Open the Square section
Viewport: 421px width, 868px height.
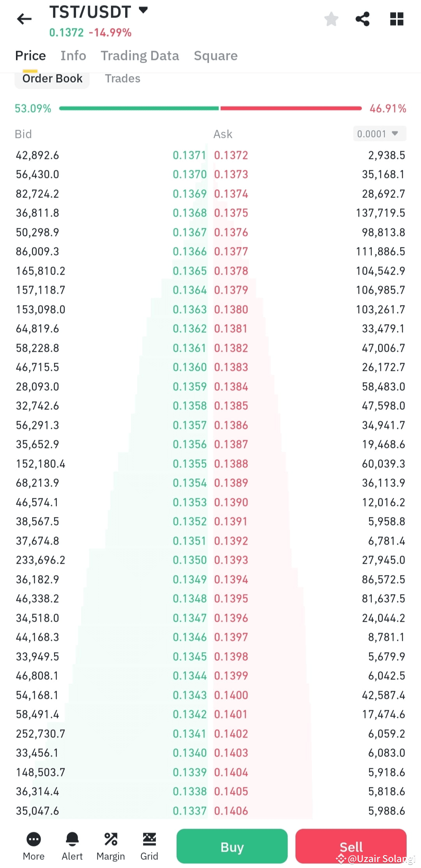(x=215, y=55)
